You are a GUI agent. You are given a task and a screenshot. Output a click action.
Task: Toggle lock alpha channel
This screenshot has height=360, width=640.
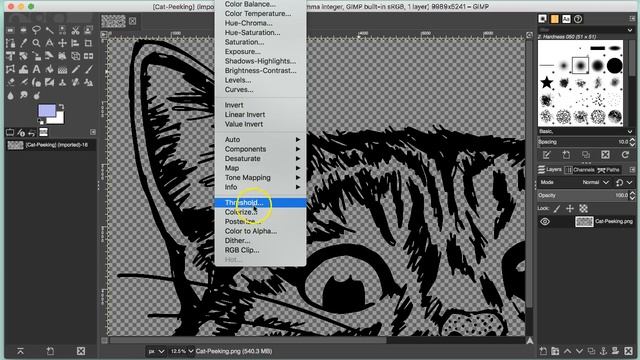tap(584, 209)
